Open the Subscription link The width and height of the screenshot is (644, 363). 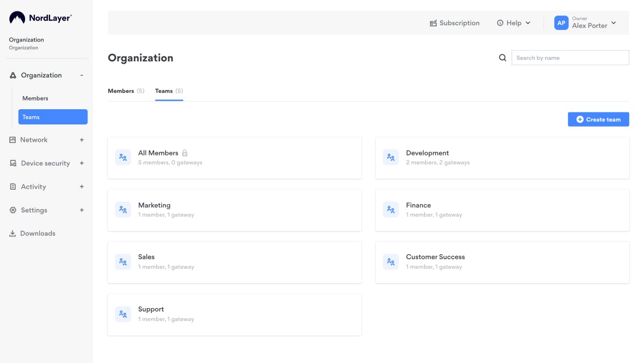[455, 23]
